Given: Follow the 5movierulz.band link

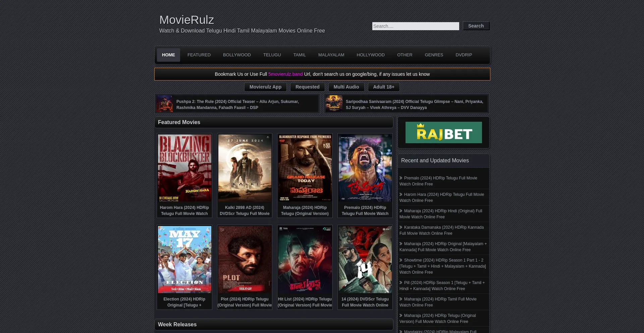Looking at the screenshot, I should pos(285,74).
